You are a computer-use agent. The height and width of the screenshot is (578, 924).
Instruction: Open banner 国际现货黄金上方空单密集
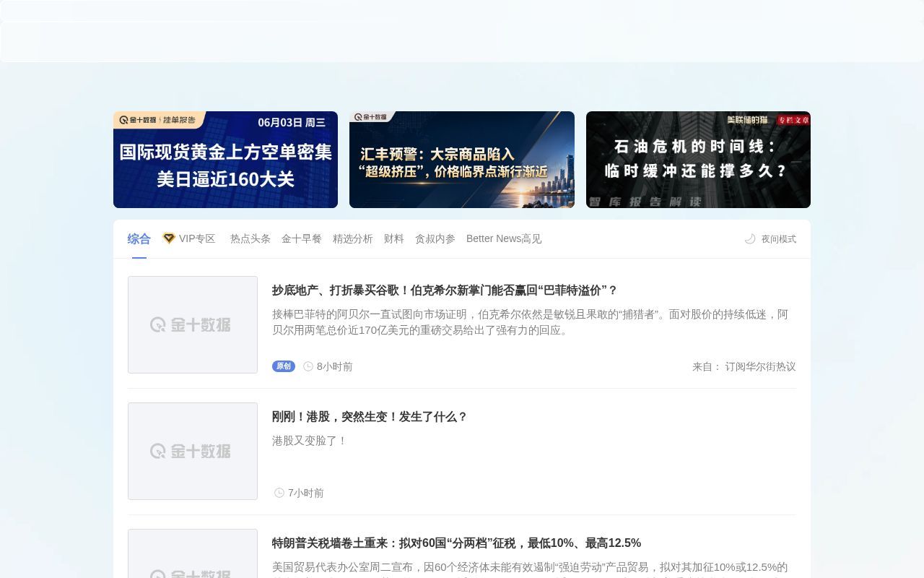point(225,160)
